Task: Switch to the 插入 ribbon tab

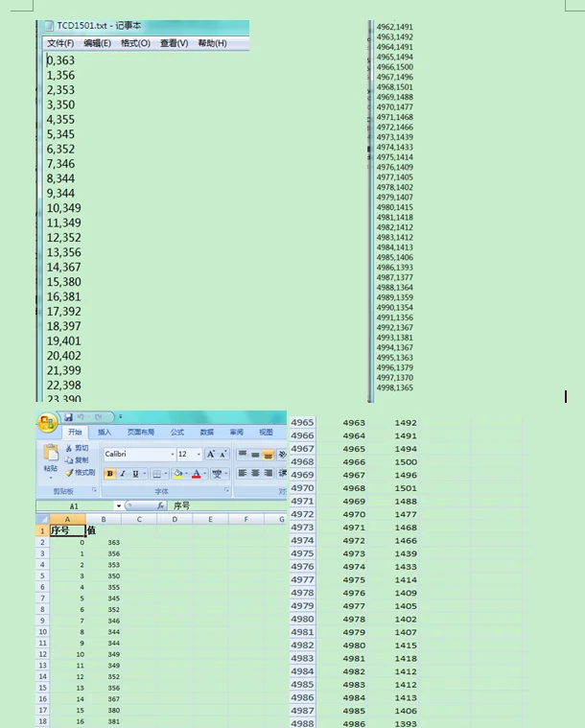Action: click(105, 433)
